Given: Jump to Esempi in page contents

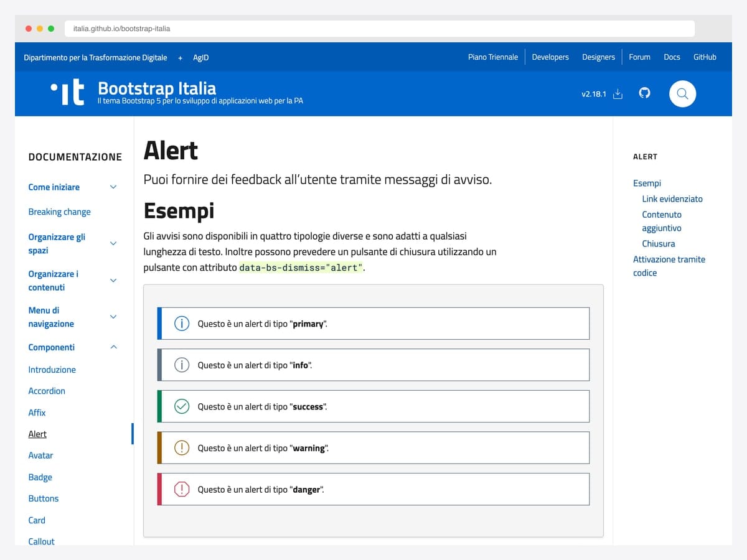Looking at the screenshot, I should pyautogui.click(x=647, y=184).
